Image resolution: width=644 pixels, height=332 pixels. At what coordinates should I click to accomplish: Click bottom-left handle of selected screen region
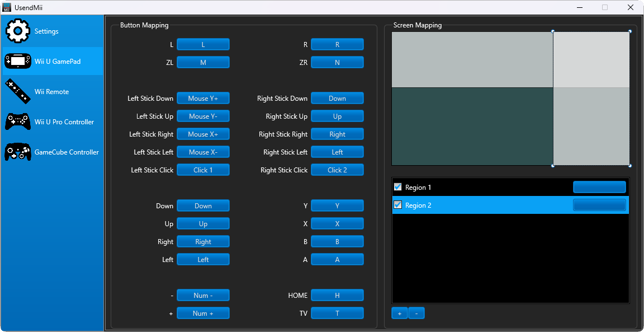[553, 166]
